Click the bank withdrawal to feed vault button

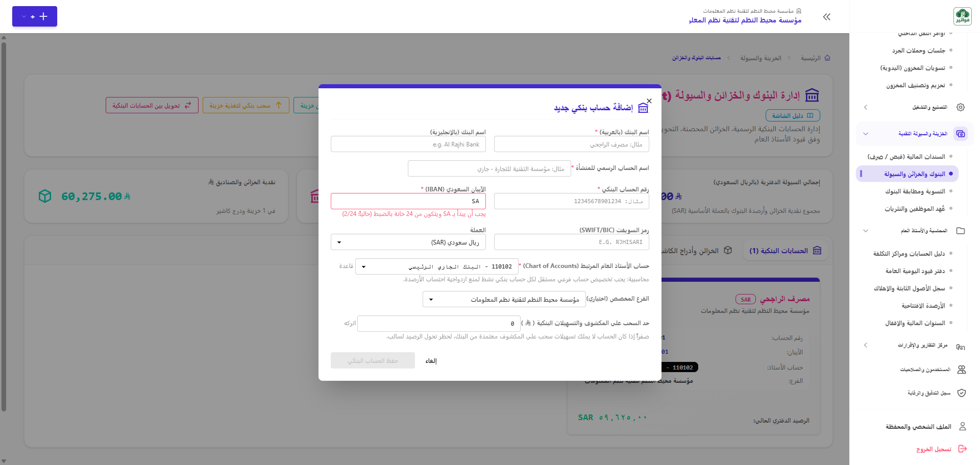pyautogui.click(x=246, y=105)
